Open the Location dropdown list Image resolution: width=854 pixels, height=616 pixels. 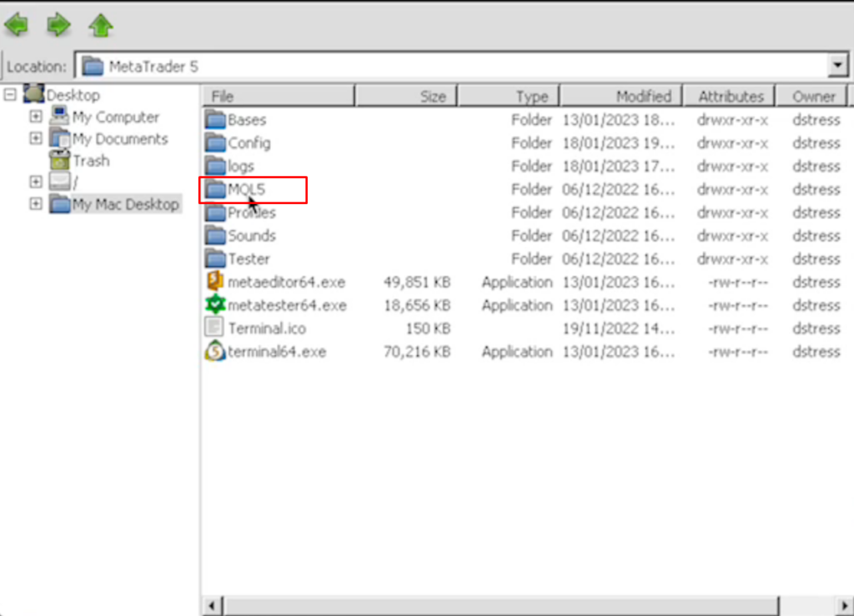tap(837, 66)
